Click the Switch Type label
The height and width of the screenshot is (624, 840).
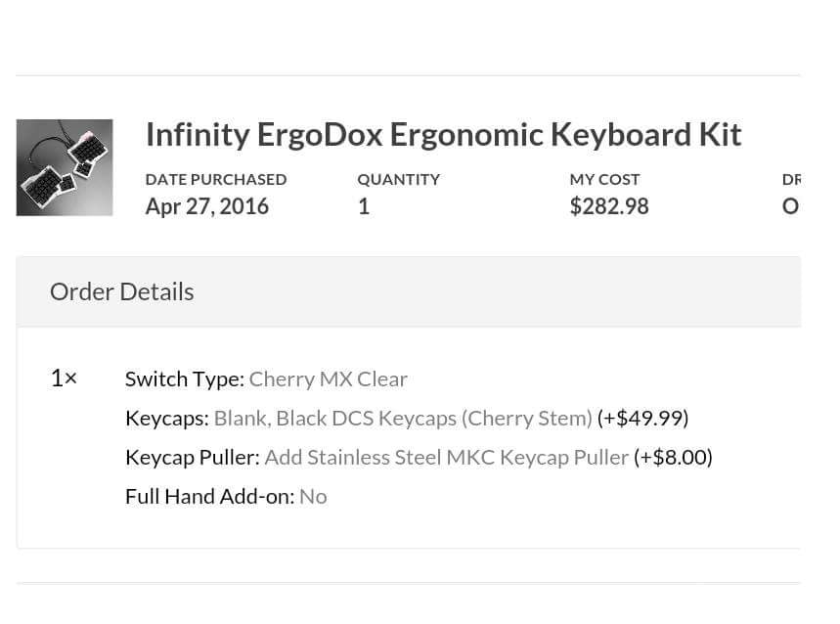(x=184, y=379)
